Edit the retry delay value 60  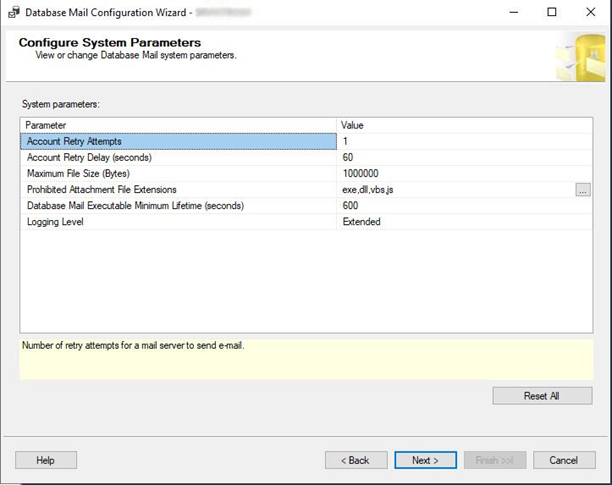pos(464,157)
